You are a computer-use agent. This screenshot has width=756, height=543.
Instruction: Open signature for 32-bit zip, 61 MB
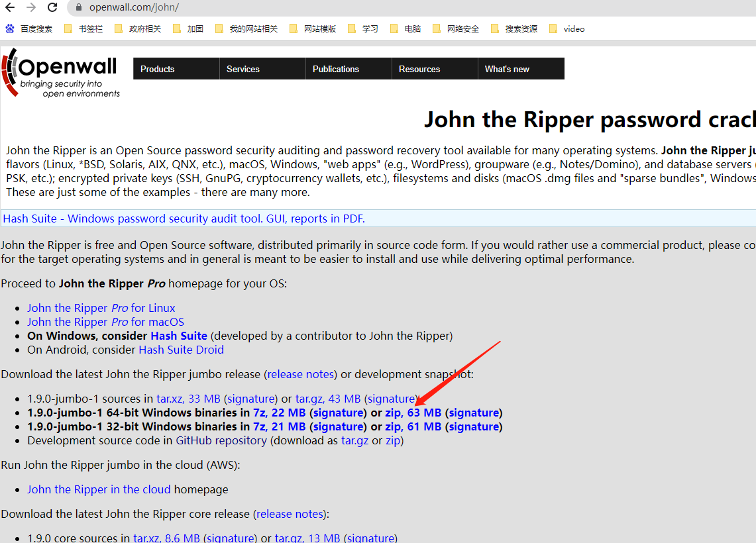click(x=474, y=427)
